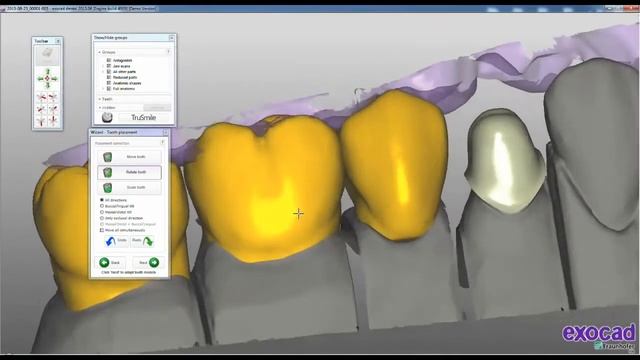Click the green Back arrow icon

click(x=104, y=262)
